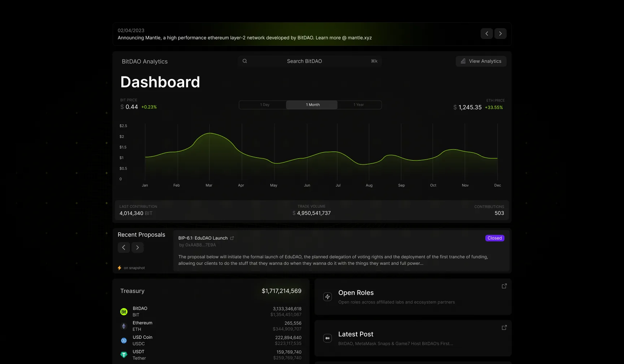Open the Open Roles card title
Viewport: 624px width, 364px height.
pyautogui.click(x=356, y=293)
